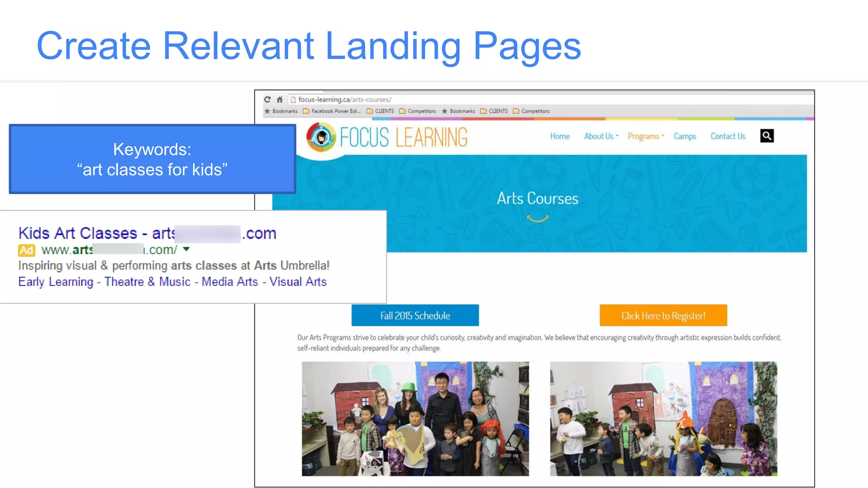Screen dimensions: 868x488
Task: Open the second Bookmarks star item
Action: tap(459, 111)
